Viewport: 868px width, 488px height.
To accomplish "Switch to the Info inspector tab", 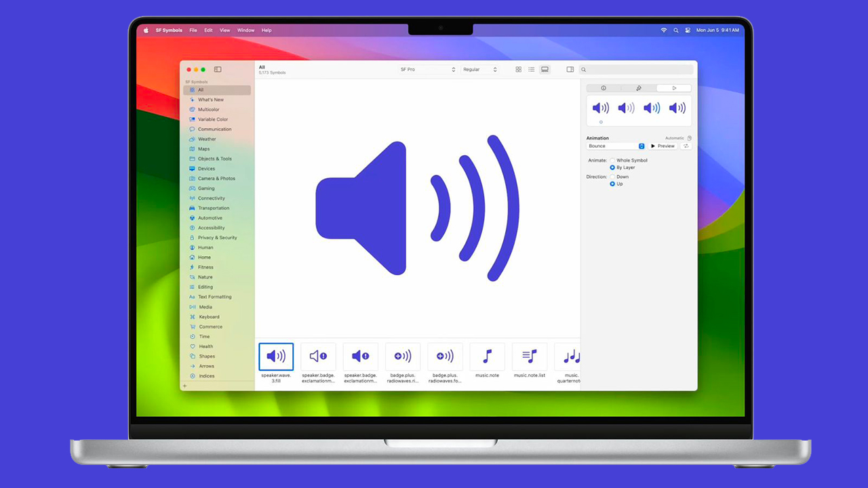I will 604,88.
